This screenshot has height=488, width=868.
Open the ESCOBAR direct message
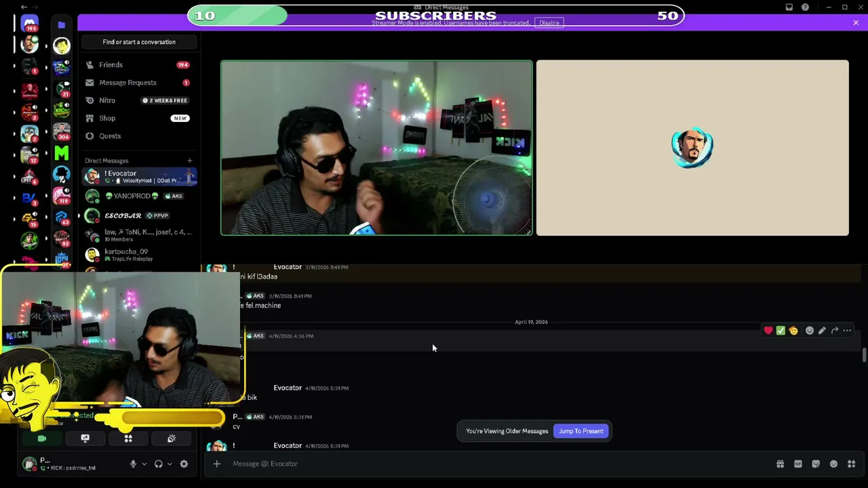coord(139,216)
